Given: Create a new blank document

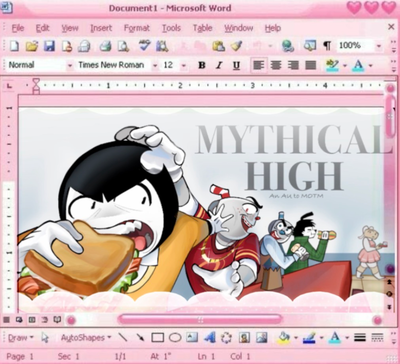Looking at the screenshot, I should tap(14, 46).
